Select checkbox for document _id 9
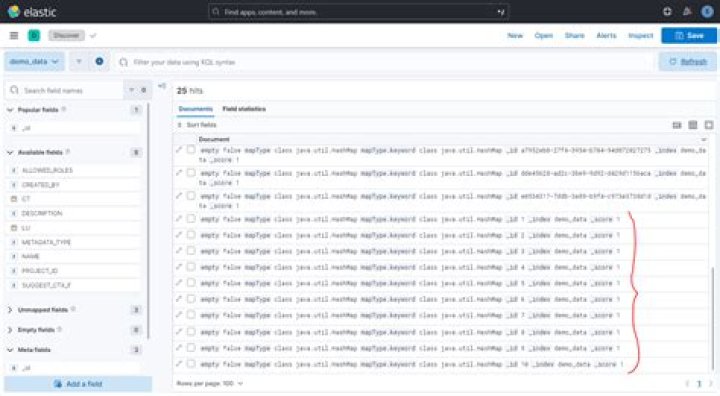 (191, 348)
